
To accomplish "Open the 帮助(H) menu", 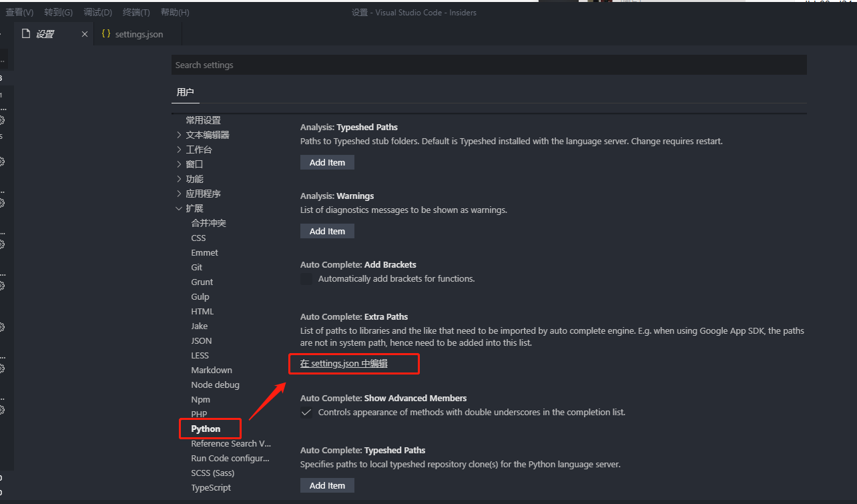I will tap(175, 13).
